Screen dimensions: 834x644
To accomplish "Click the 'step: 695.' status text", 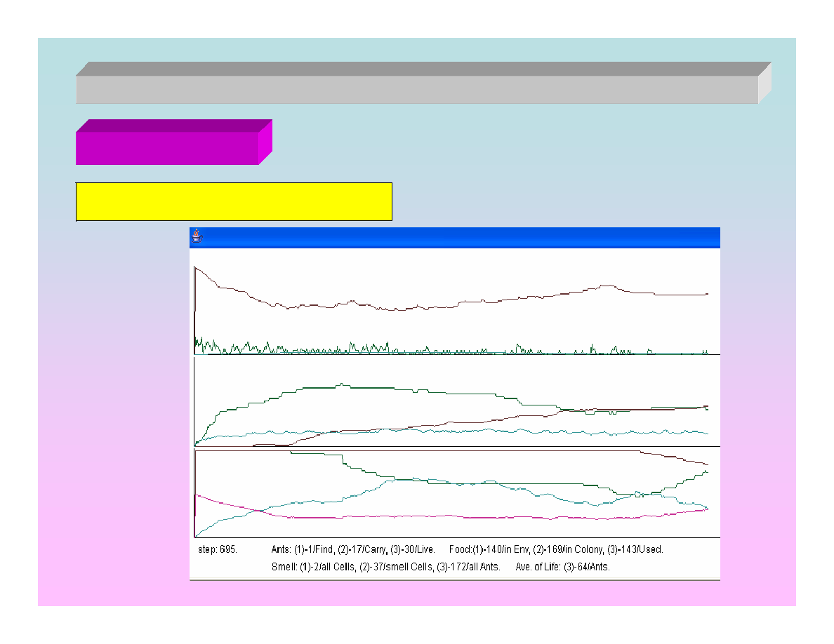I will coord(217,550).
